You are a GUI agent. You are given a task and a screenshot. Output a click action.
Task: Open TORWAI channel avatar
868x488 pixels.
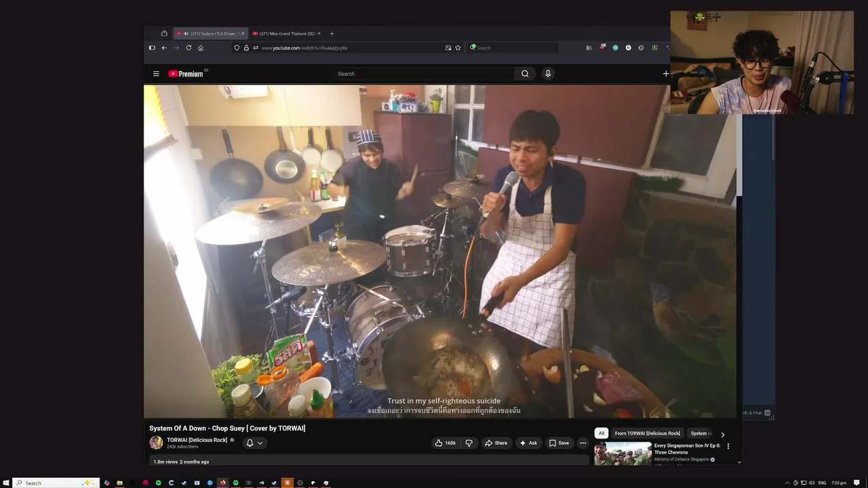click(x=156, y=443)
